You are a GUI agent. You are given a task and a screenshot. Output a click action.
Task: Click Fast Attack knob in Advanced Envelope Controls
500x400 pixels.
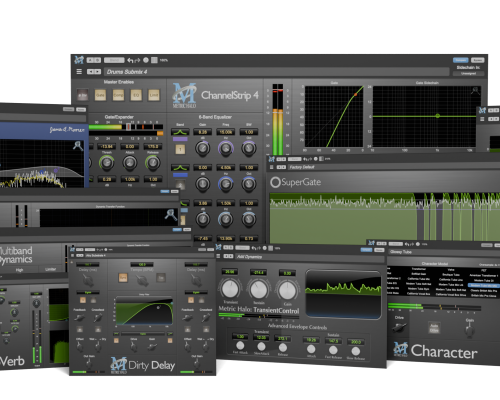[x=240, y=346]
